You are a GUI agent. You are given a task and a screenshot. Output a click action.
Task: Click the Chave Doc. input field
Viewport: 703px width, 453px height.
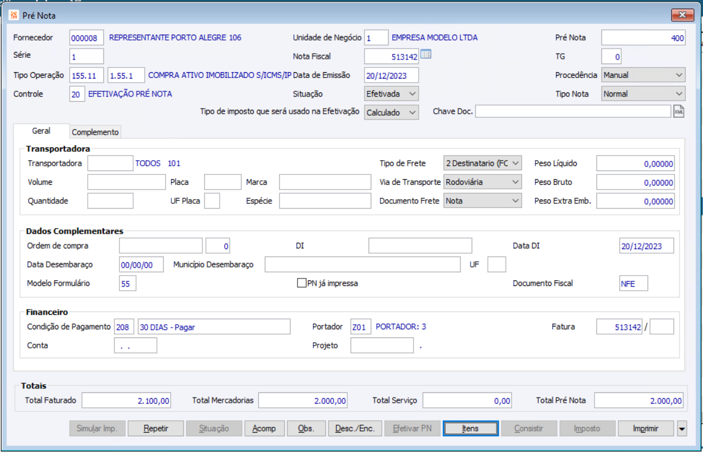[x=573, y=111]
